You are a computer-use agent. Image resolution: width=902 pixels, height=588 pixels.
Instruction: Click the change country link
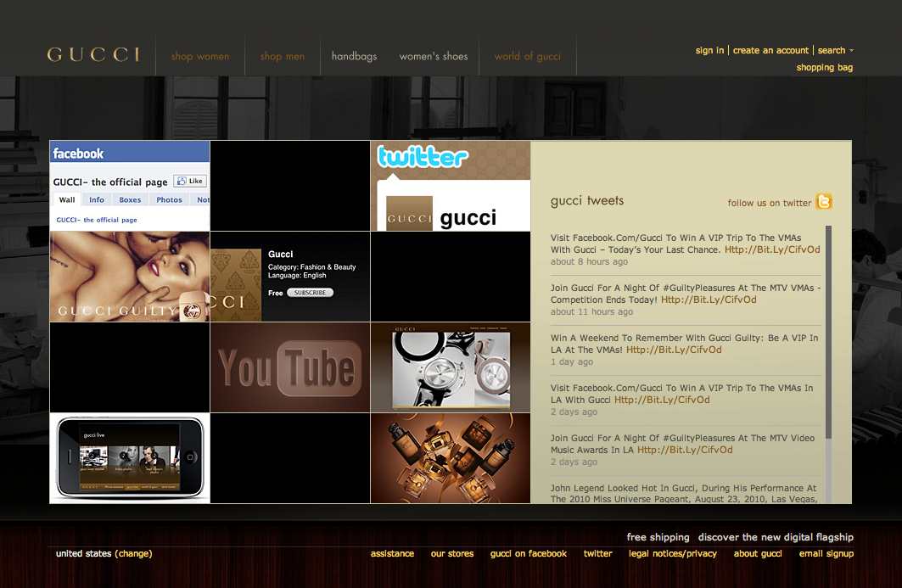pos(133,553)
